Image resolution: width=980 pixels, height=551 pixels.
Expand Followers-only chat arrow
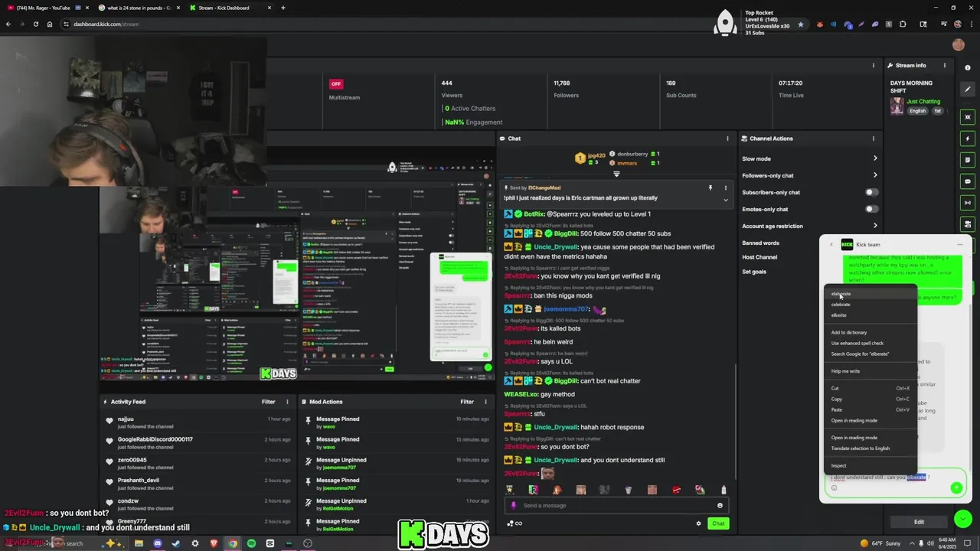[875, 175]
